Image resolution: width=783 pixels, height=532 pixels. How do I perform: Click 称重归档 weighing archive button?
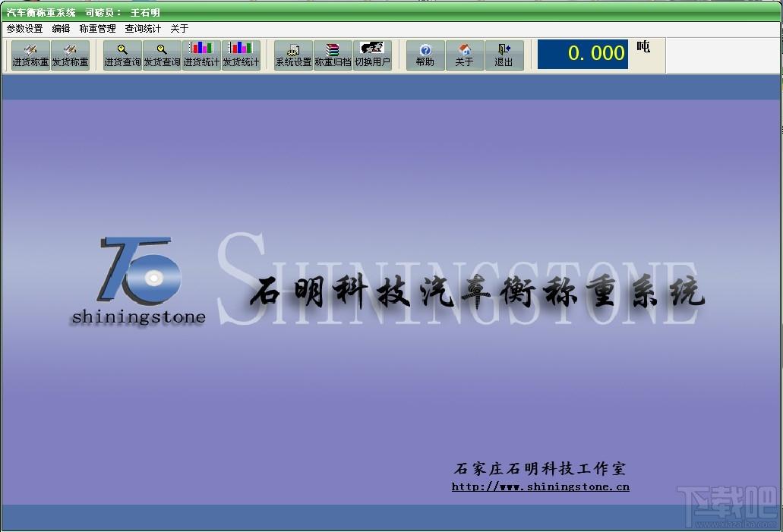(333, 55)
